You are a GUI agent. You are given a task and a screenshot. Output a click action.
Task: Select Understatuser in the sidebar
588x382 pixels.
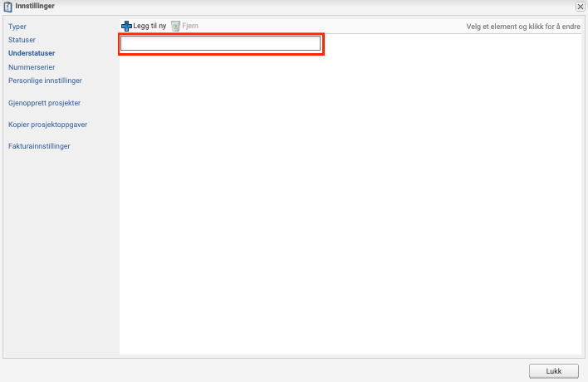point(32,53)
